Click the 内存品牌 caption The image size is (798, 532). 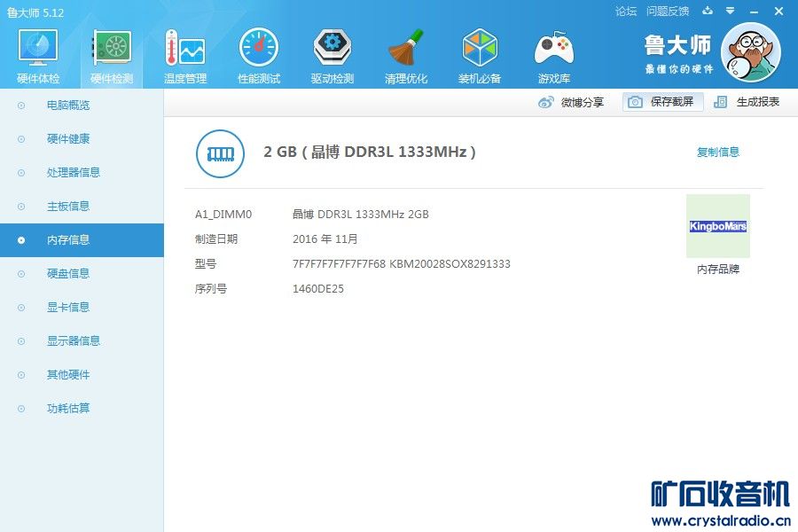click(x=717, y=270)
